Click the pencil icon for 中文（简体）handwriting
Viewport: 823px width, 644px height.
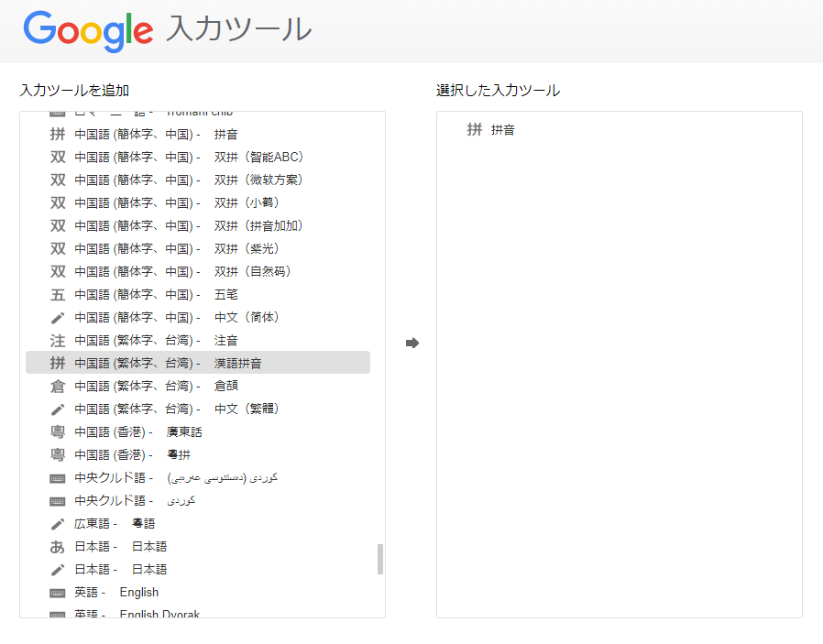(58, 318)
